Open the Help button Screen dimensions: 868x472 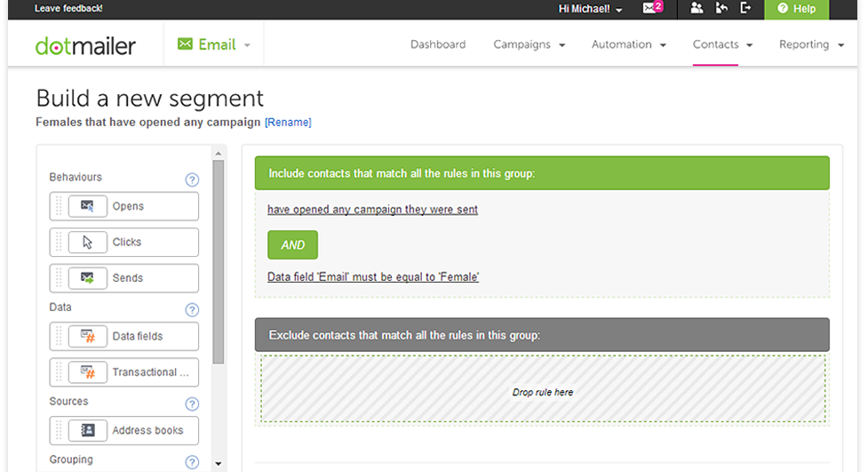pos(796,9)
